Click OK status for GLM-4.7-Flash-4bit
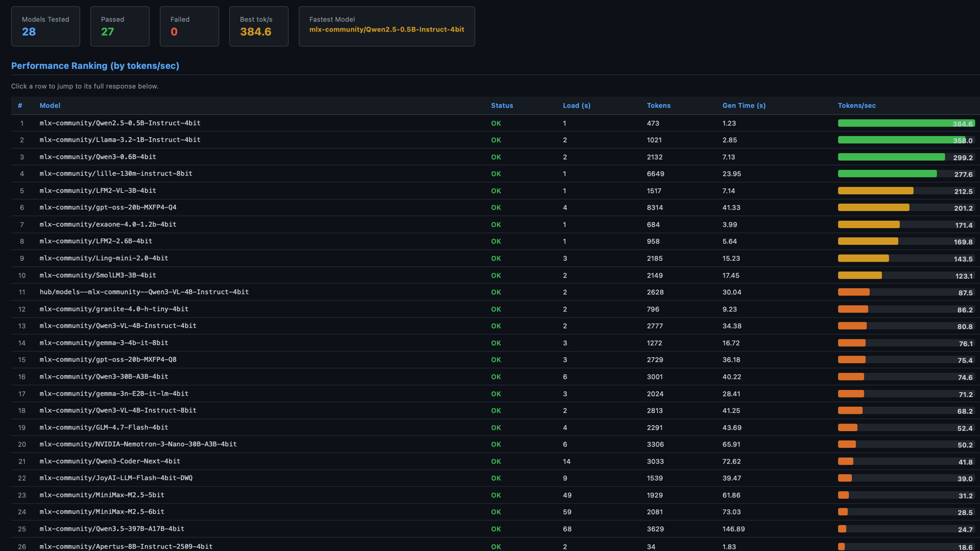 coord(496,428)
